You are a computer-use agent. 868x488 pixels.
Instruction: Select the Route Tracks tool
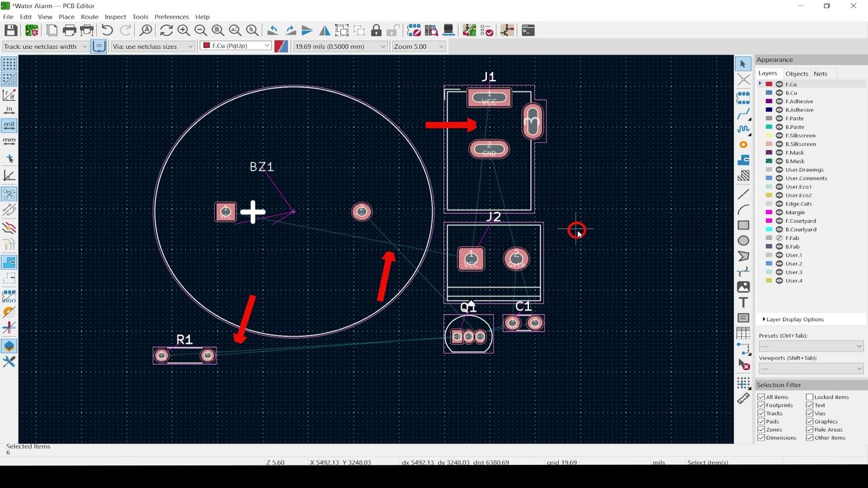click(x=743, y=113)
